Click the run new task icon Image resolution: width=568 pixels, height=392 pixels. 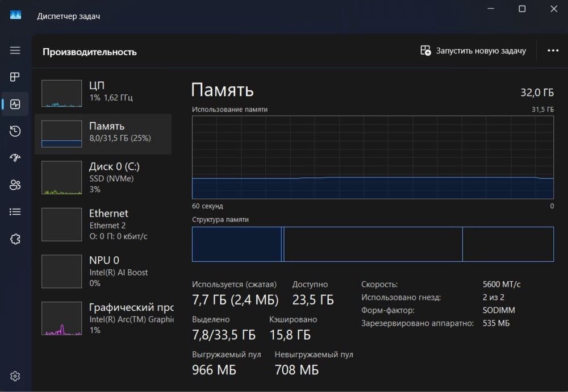(x=425, y=51)
